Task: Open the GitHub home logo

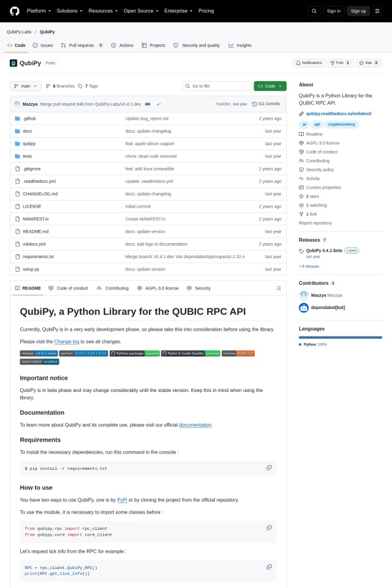Action: pyautogui.click(x=14, y=11)
